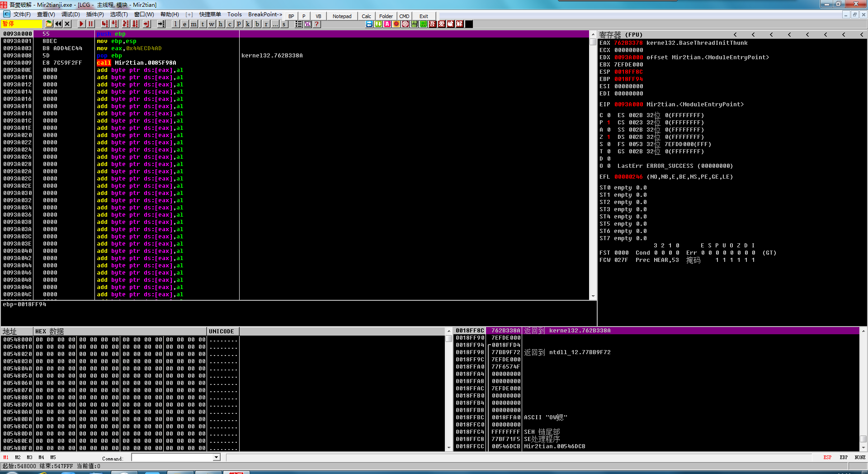Click the Open file folder icon
Screen dimensions: 868x474
click(49, 24)
